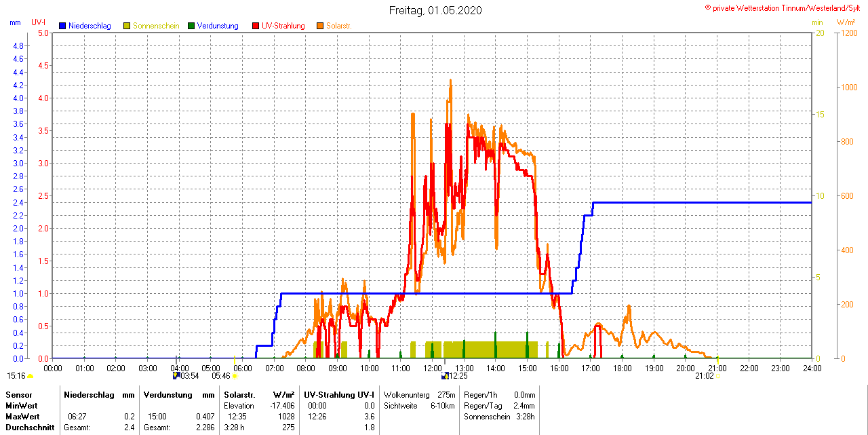Click the date title Freitag, 01.05.2020
Screen dimensions: 868x435
coord(435,11)
